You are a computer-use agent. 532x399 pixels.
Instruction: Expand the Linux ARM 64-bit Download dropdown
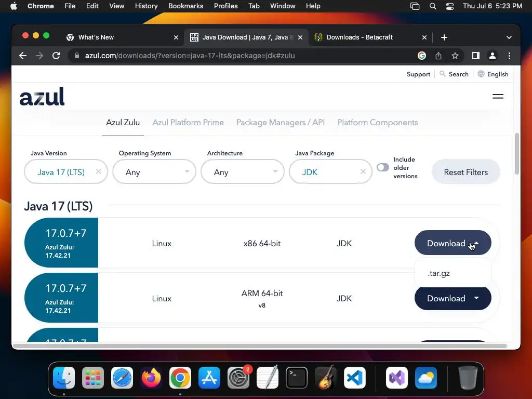pos(453,298)
